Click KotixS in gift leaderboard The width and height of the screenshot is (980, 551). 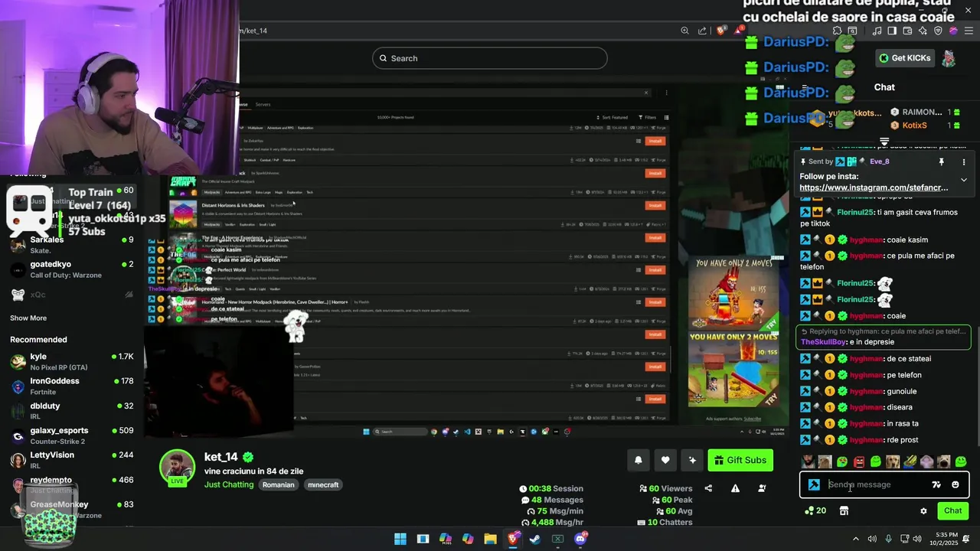(914, 126)
